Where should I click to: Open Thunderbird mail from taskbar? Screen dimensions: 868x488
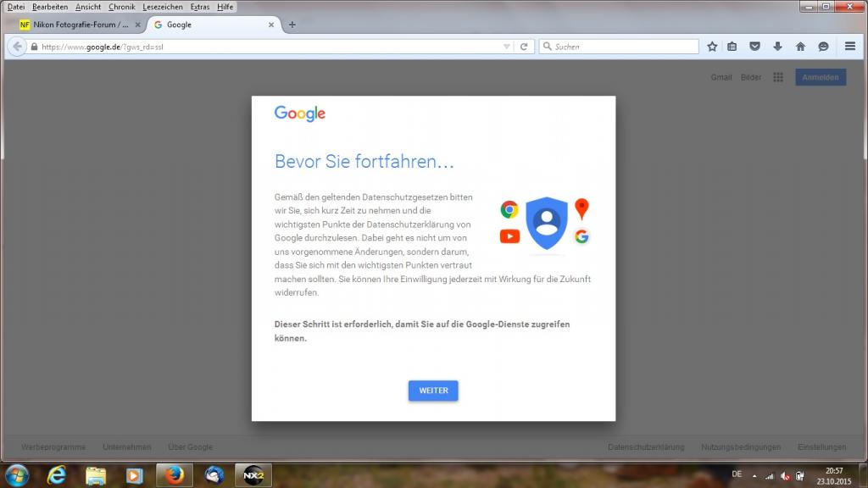coord(214,475)
